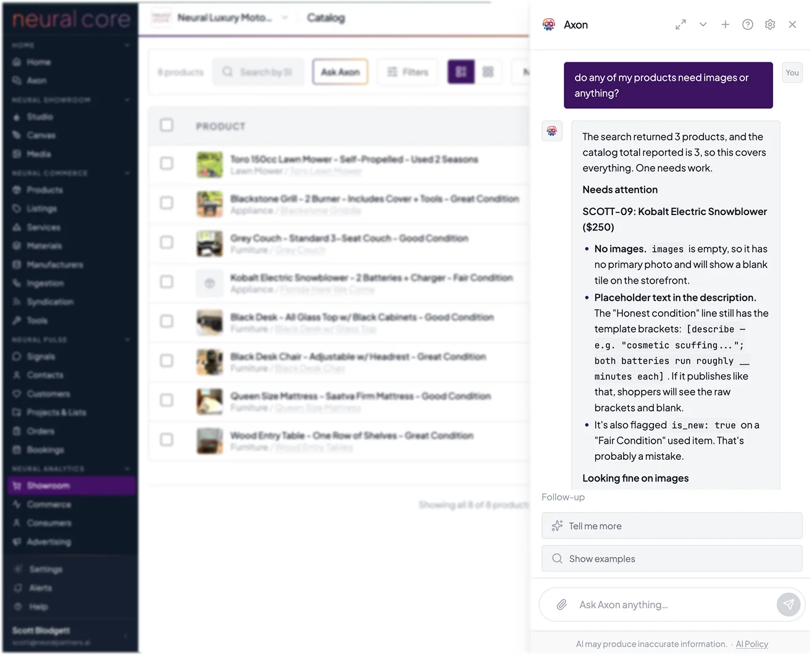This screenshot has height=655, width=812.
Task: Open the AI Policy link
Action: point(752,644)
